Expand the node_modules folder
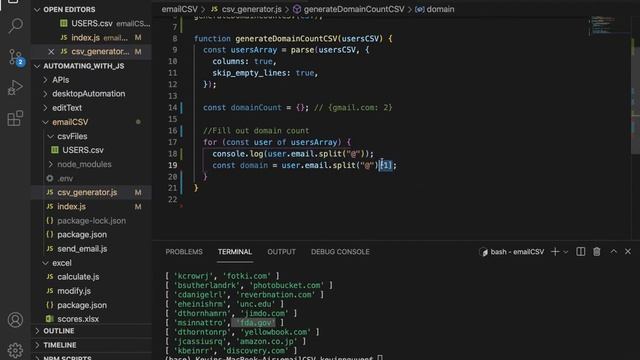640x360 pixels. click(91, 164)
